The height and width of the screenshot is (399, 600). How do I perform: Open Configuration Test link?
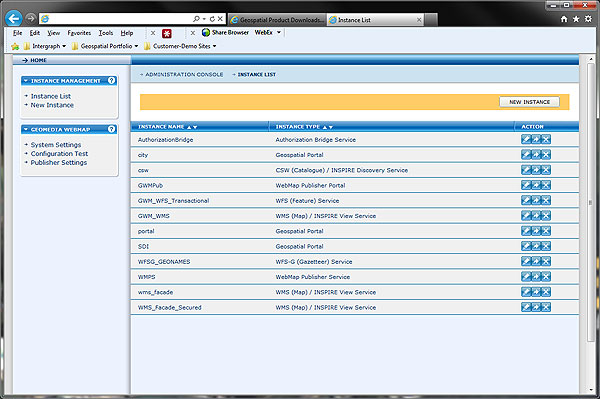coord(59,154)
